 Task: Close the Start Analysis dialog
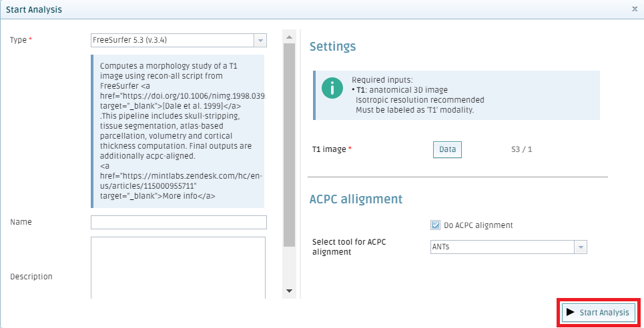click(x=635, y=9)
